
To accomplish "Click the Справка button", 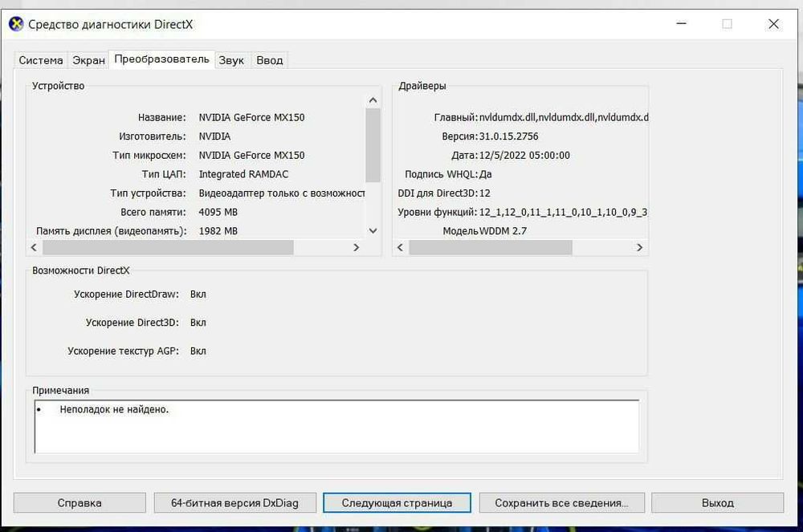I will [x=79, y=503].
